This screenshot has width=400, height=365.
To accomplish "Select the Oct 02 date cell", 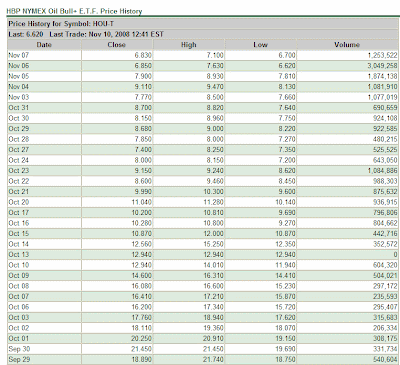I will pos(44,328).
